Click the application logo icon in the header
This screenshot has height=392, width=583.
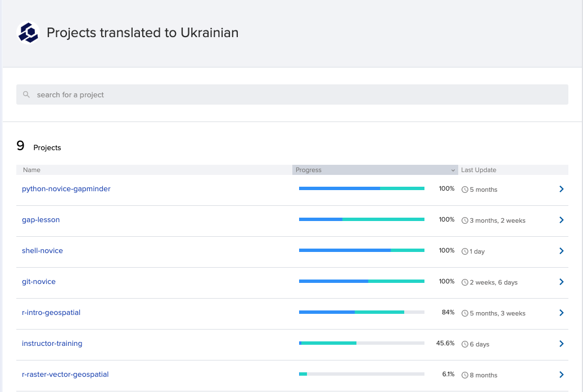pos(28,32)
